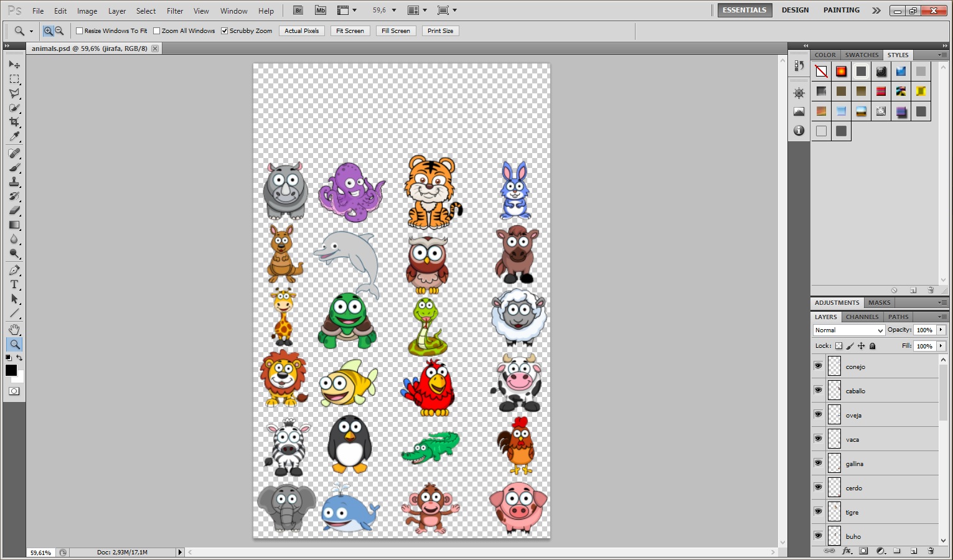Open the Filter menu
The image size is (953, 560).
175,11
